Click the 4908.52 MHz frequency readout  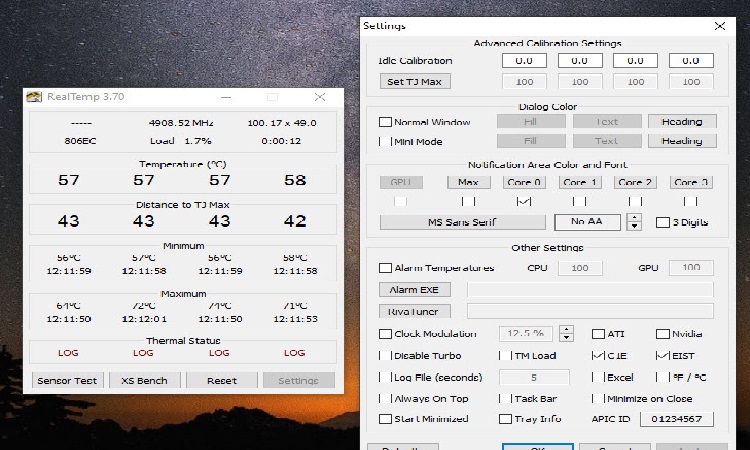(x=181, y=123)
